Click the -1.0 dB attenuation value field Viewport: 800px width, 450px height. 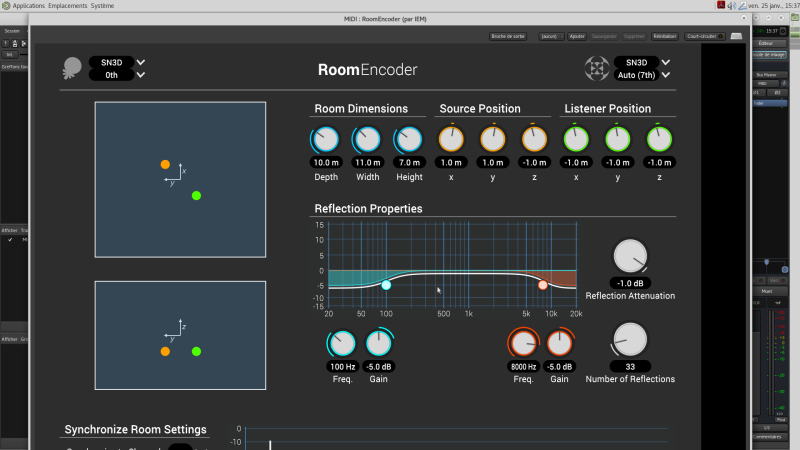click(x=630, y=283)
